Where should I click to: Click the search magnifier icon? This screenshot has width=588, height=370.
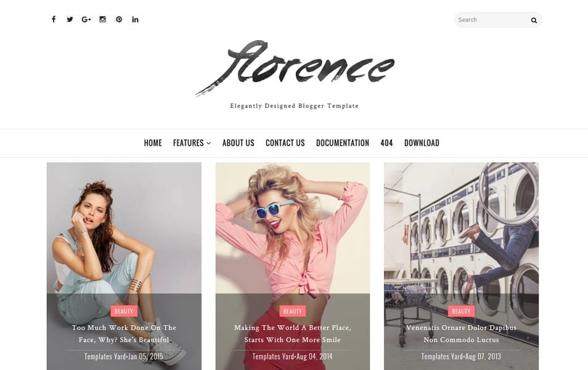tap(534, 20)
